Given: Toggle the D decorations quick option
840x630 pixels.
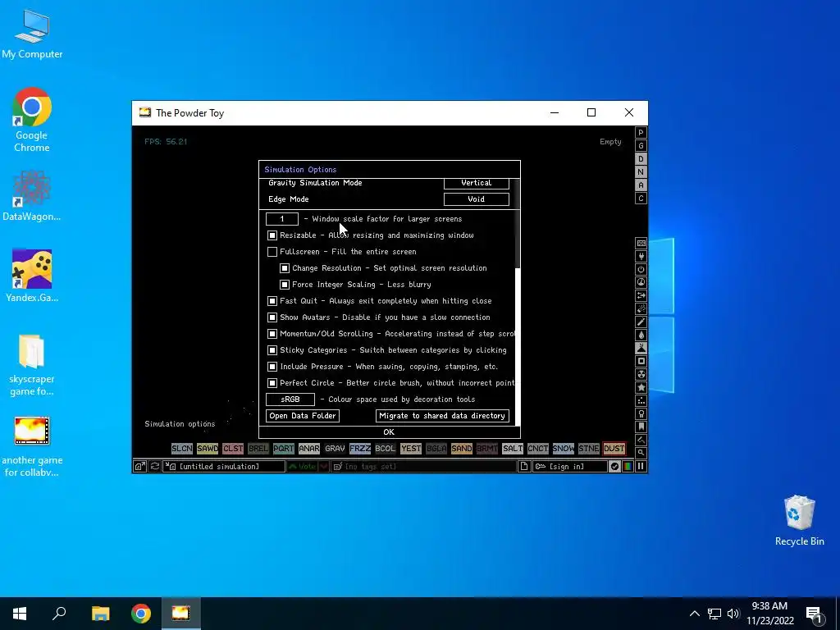Looking at the screenshot, I should 641,159.
